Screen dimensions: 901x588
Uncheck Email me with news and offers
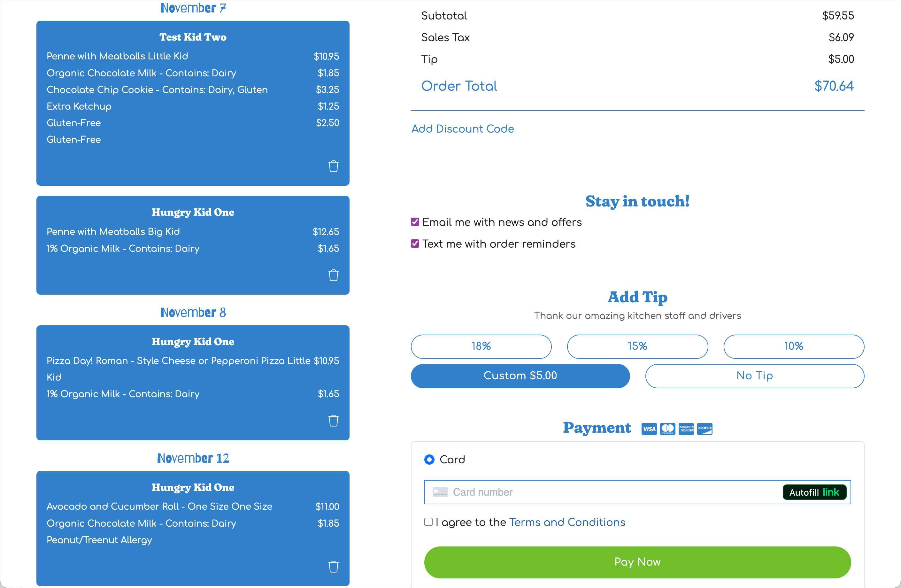[x=415, y=222]
